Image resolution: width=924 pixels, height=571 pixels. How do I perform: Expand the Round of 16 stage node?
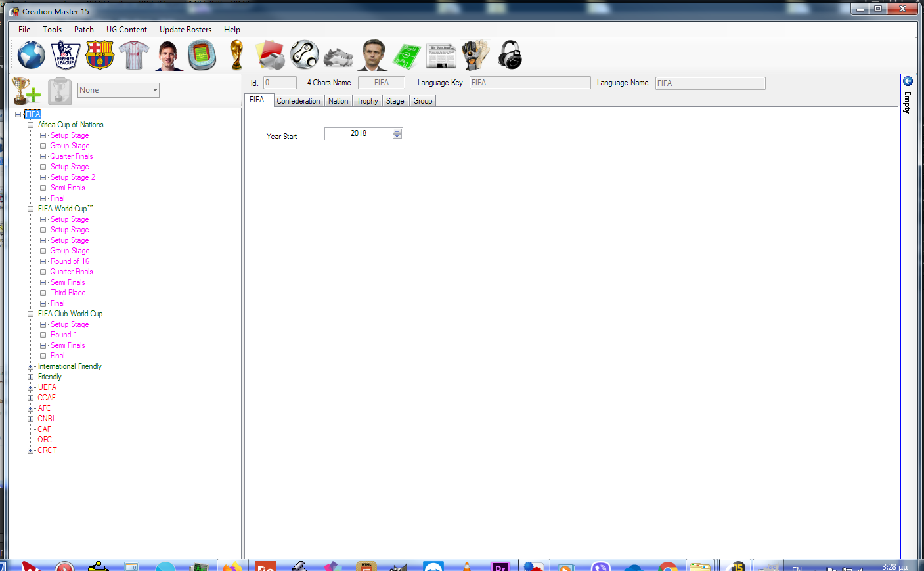click(x=43, y=261)
